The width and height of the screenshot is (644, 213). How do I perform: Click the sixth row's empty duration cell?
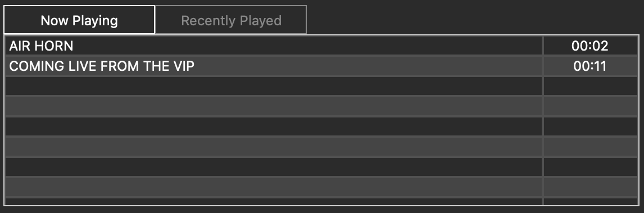(590, 146)
